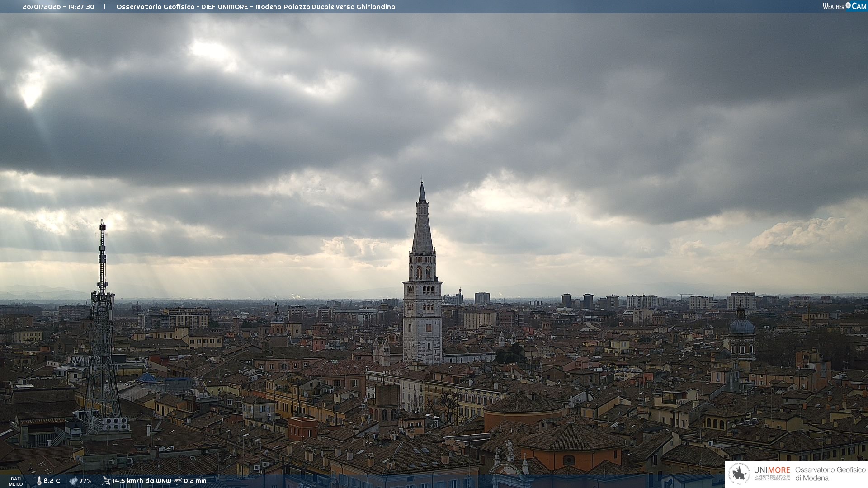
Task: Click the blue church dome on right
Action: pyautogui.click(x=741, y=325)
